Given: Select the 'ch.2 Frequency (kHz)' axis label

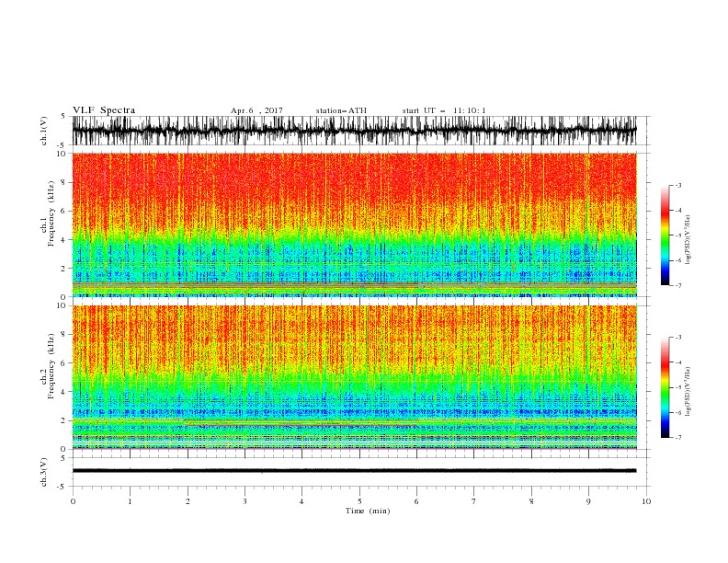Looking at the screenshot, I should pyautogui.click(x=47, y=365).
